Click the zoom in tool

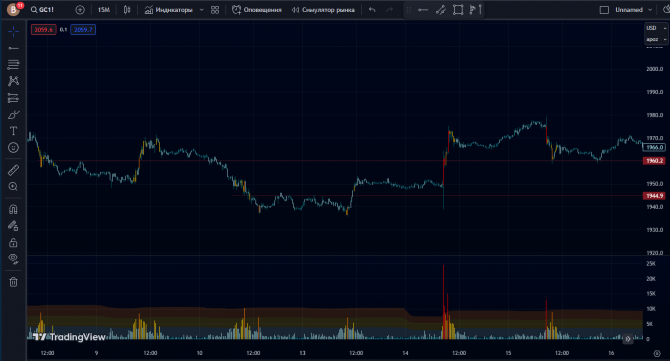tap(13, 186)
